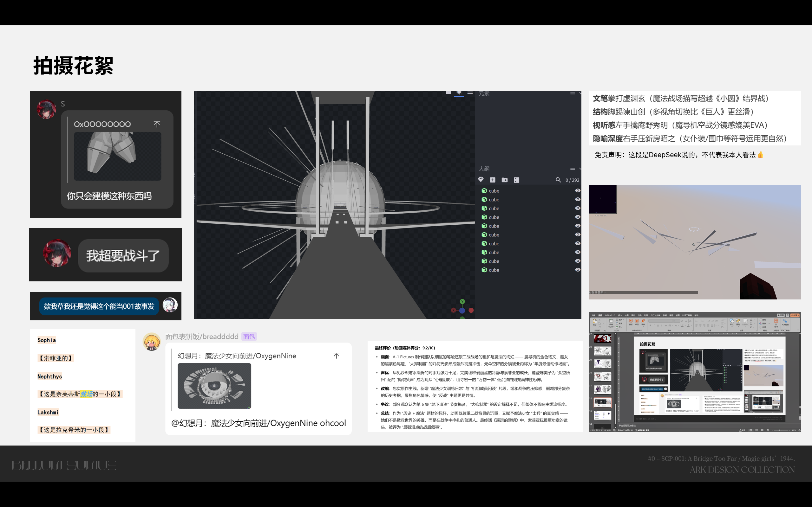Click the Add Cube plus icon in outliner
The width and height of the screenshot is (812, 507).
click(x=493, y=180)
